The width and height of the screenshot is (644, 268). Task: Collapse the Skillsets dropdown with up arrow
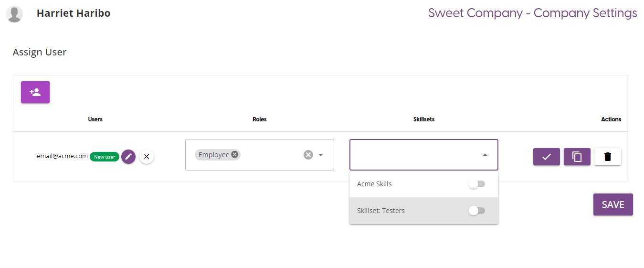[x=485, y=155]
